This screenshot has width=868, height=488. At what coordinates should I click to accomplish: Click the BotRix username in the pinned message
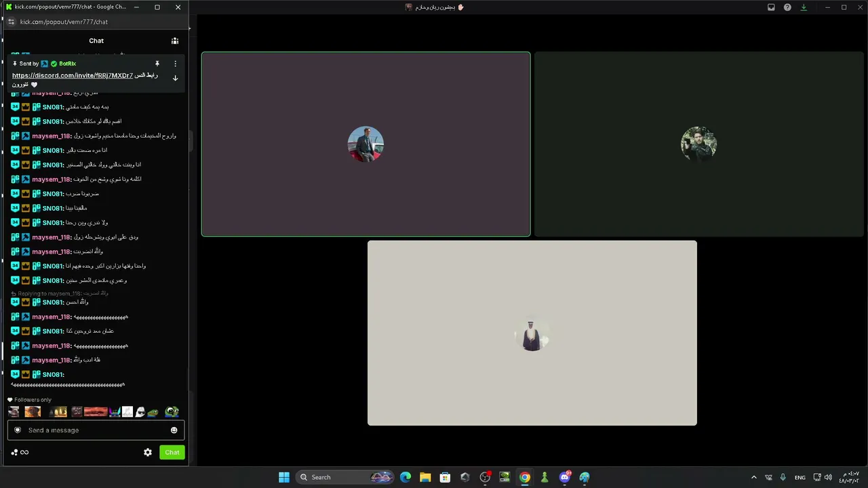[67, 64]
